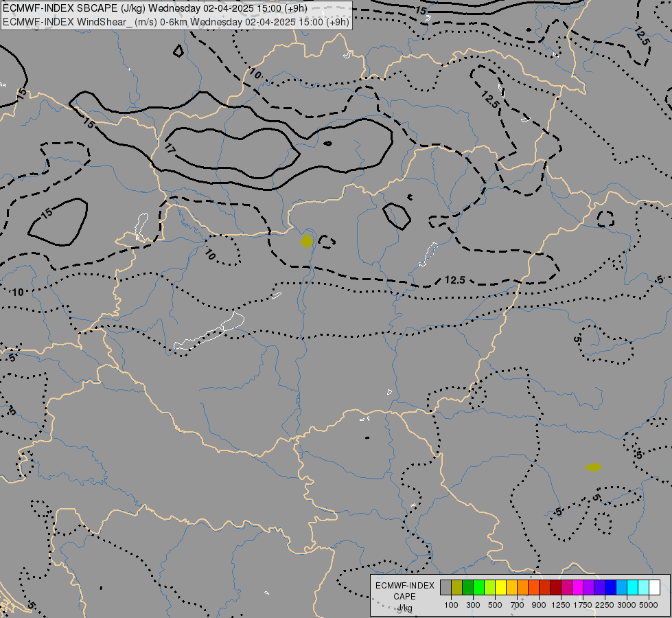Click the 300 value under the legend

click(473, 605)
